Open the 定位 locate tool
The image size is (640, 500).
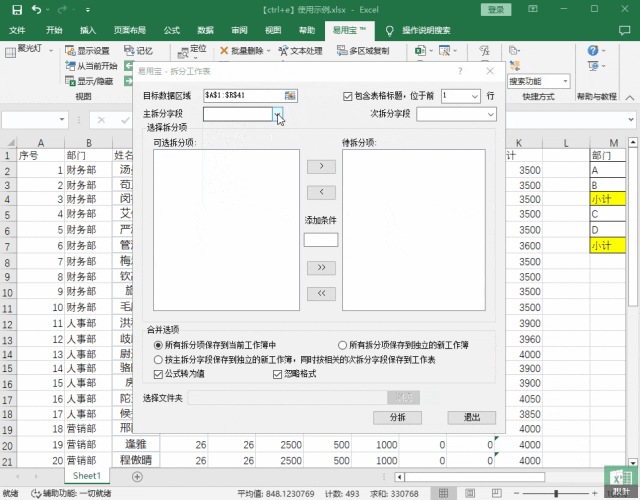192,51
